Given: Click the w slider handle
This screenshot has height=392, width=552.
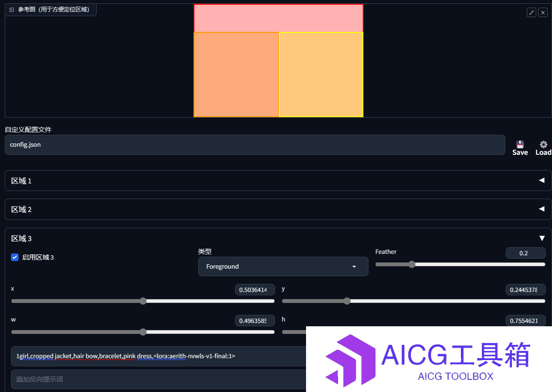Looking at the screenshot, I should click(x=143, y=332).
